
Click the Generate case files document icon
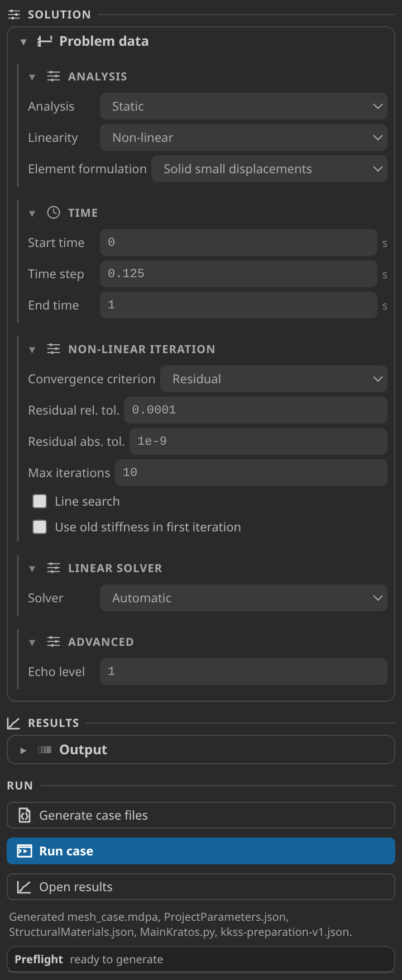point(25,815)
